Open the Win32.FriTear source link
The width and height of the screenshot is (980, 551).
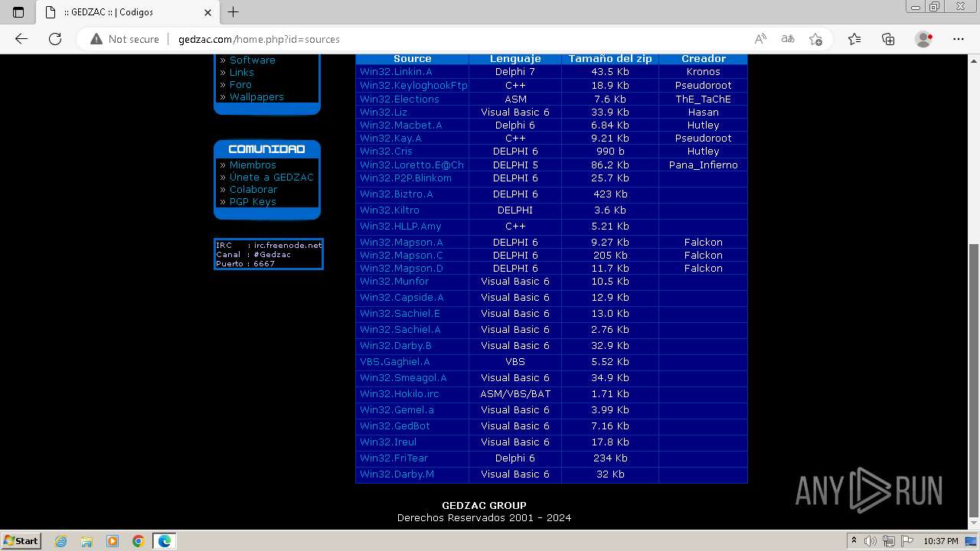tap(394, 458)
